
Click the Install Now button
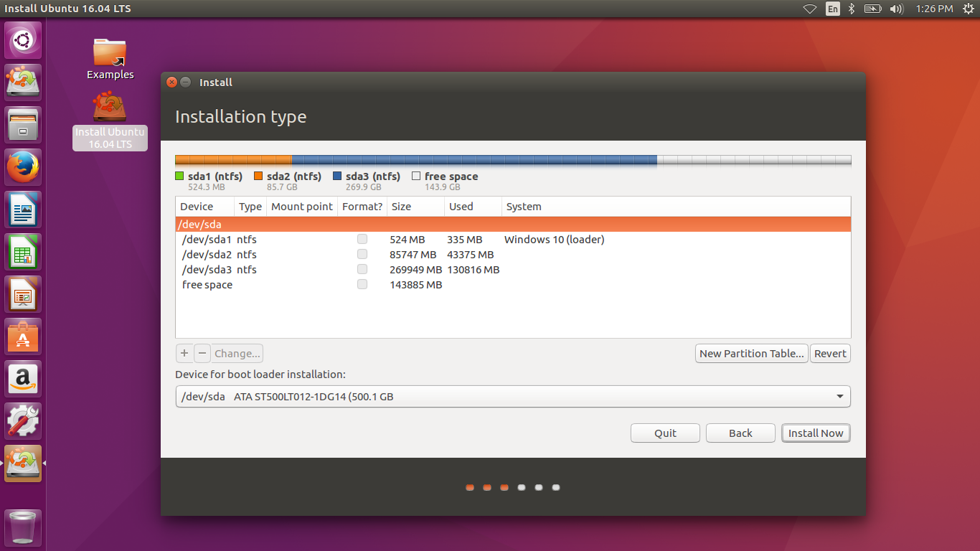click(816, 433)
